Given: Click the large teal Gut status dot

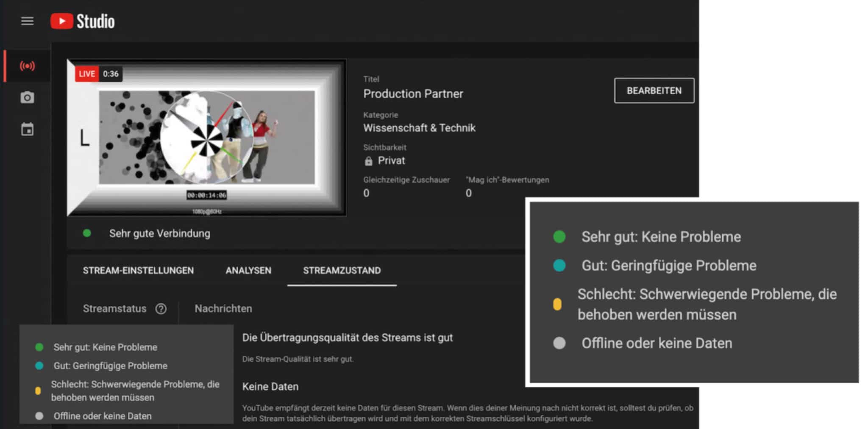Looking at the screenshot, I should coord(559,266).
